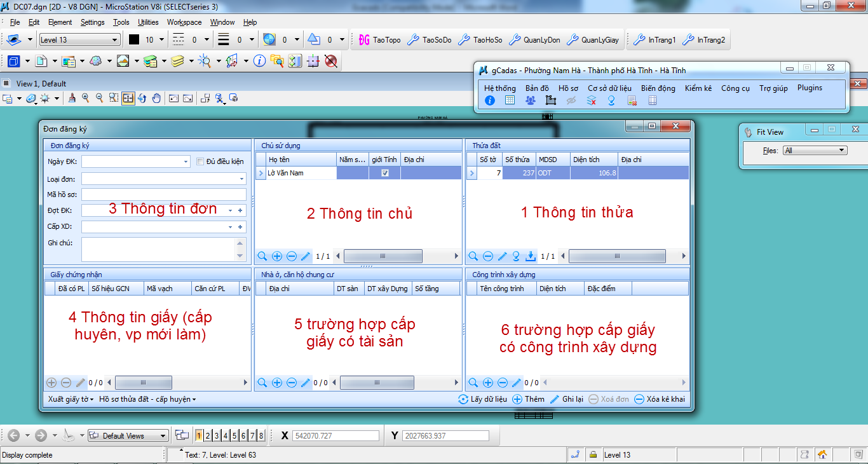Click the pencil edit icon in Nhà ở panel
Viewport: 868px width, 464px height.
pyautogui.click(x=306, y=383)
